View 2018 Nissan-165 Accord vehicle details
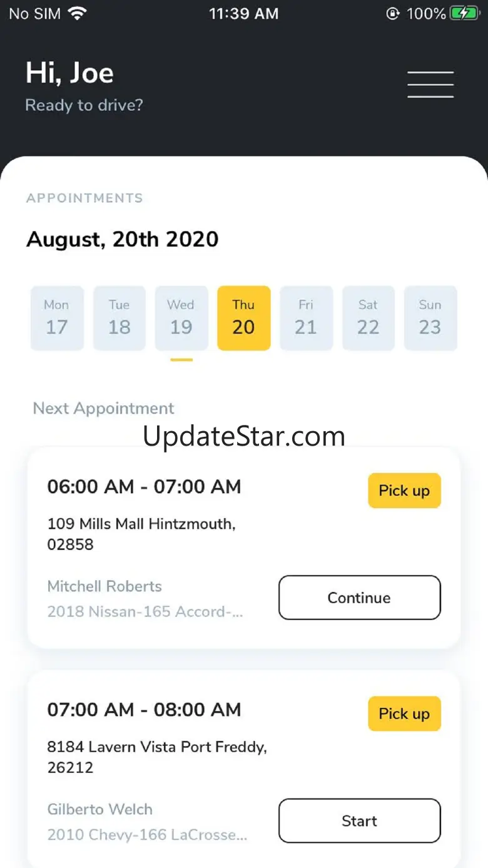Screen dimensions: 488x868 145,611
